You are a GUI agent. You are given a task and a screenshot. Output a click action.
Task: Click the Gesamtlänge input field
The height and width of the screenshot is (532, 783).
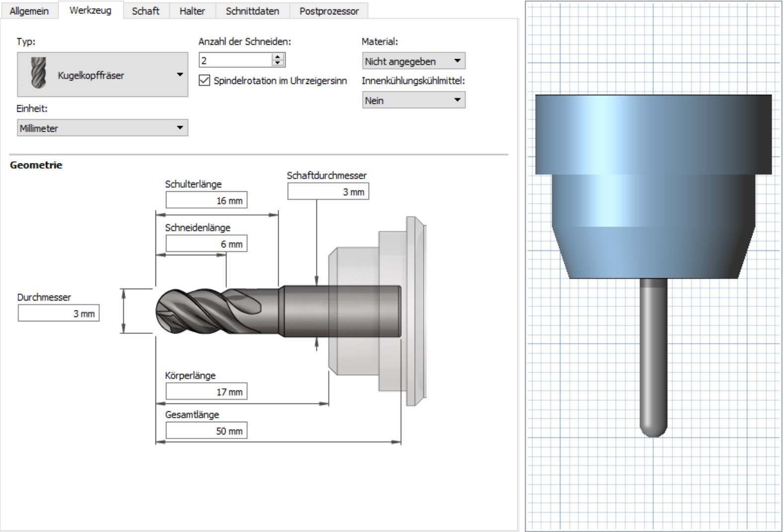pos(206,431)
